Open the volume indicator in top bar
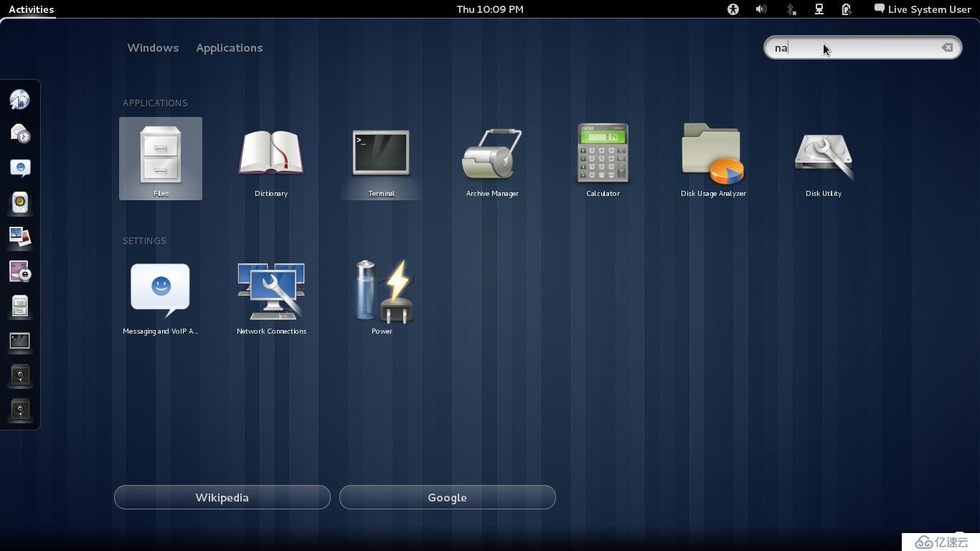This screenshot has height=551, width=980. tap(761, 9)
